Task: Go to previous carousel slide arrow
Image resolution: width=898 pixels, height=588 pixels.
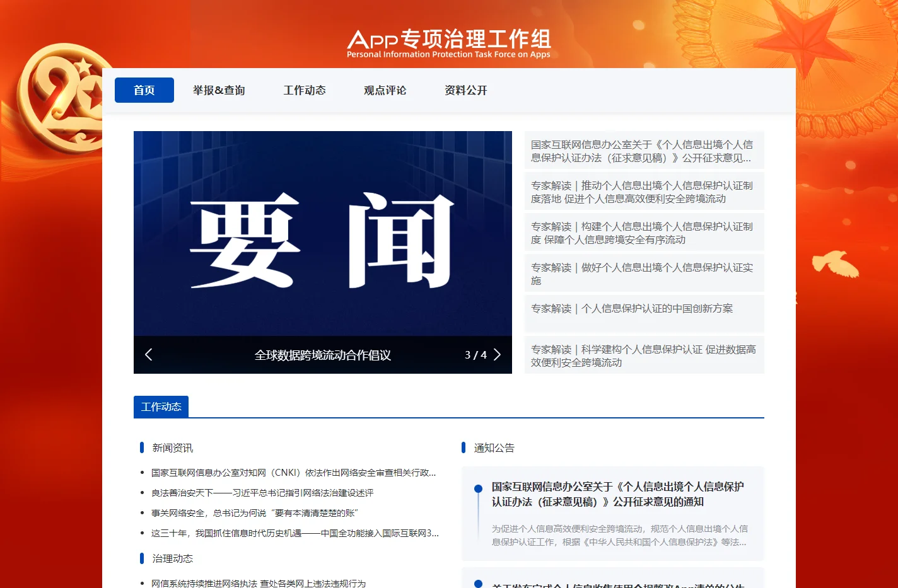Action: [x=149, y=355]
